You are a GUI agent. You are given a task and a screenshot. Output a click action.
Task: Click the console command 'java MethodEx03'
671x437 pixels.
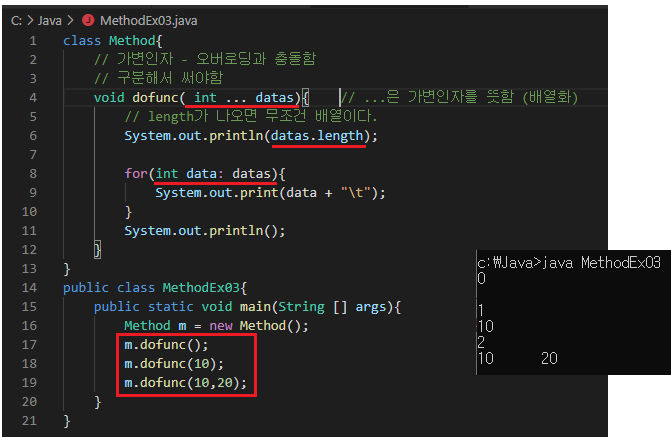601,262
